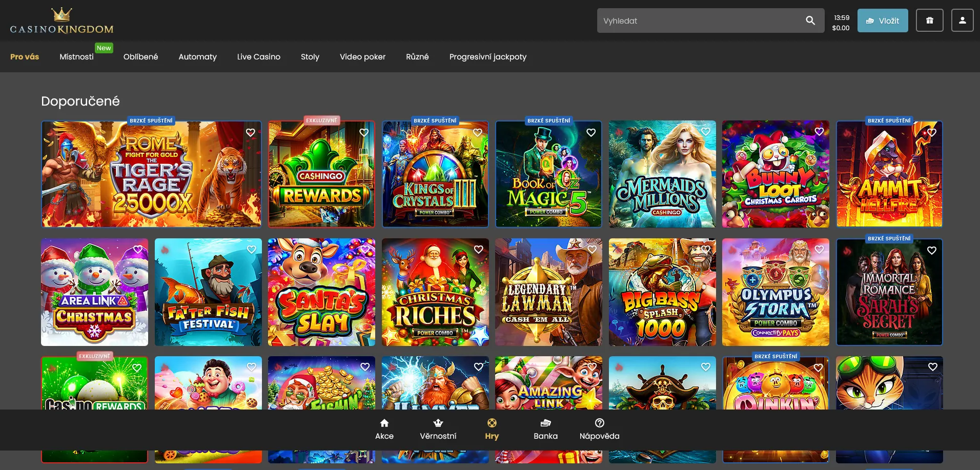Favorite the Rome Tiger's Rage game
Screen dimensions: 980x470
click(x=251, y=133)
